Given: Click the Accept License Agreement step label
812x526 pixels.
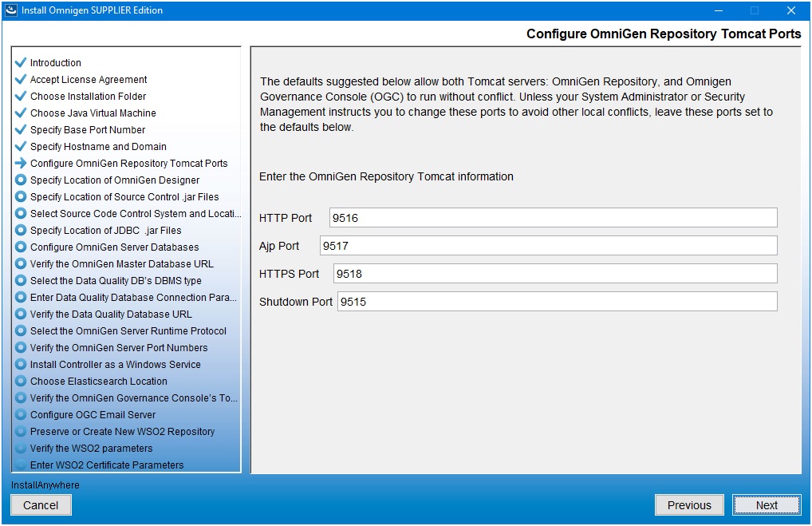Looking at the screenshot, I should coord(89,79).
